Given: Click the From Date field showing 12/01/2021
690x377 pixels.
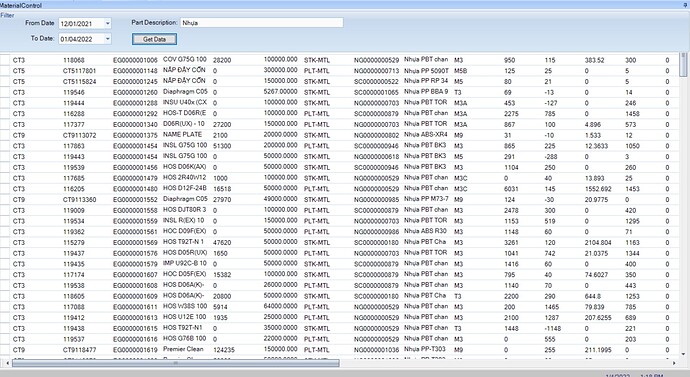Looking at the screenshot, I should pyautogui.click(x=81, y=23).
